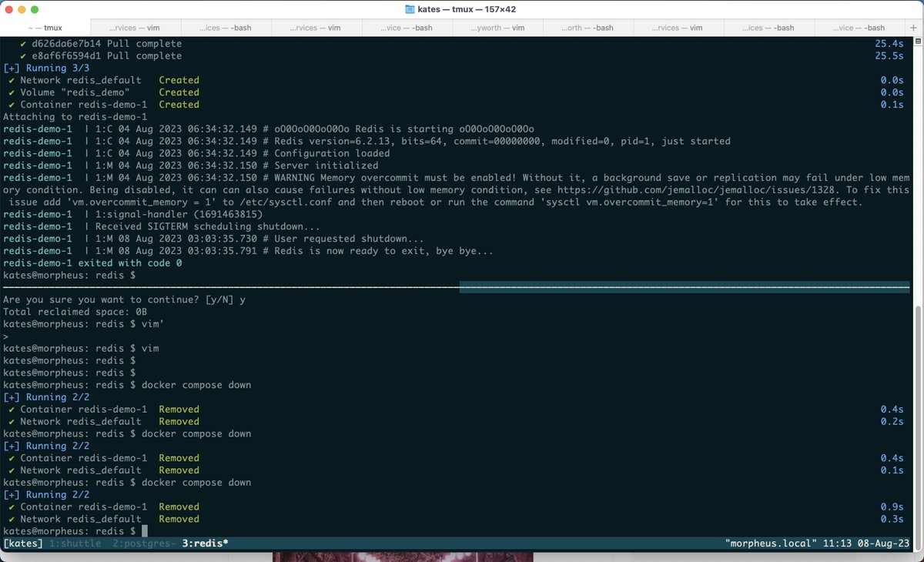Select tmux window "3:redis*" in status bar

point(205,544)
